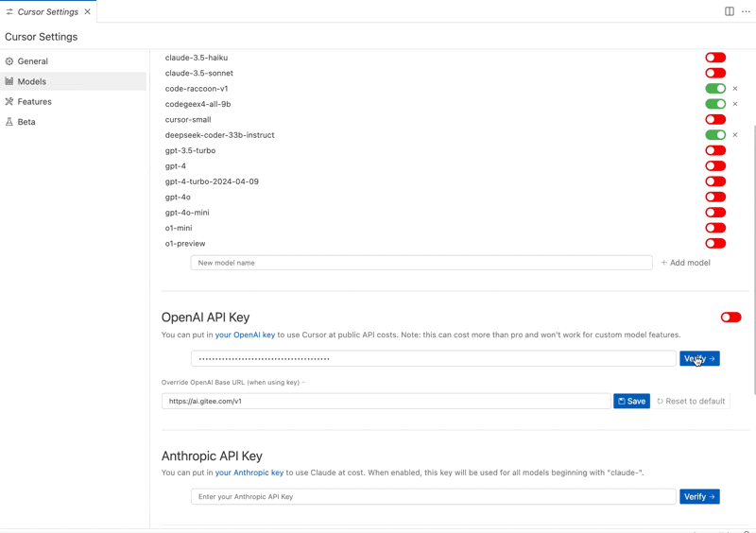Close the Cursor Settings tab

[87, 11]
